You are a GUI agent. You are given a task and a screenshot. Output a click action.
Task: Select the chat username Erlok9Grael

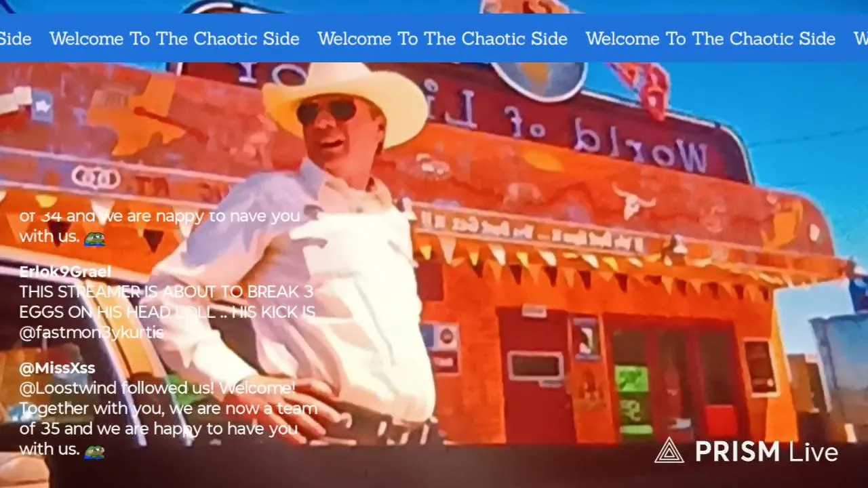[65, 272]
